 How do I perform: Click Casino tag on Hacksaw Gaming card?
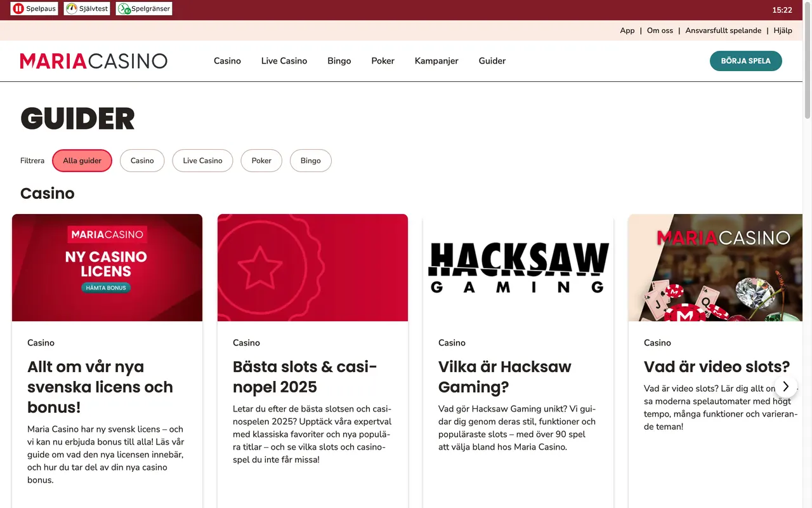point(452,343)
